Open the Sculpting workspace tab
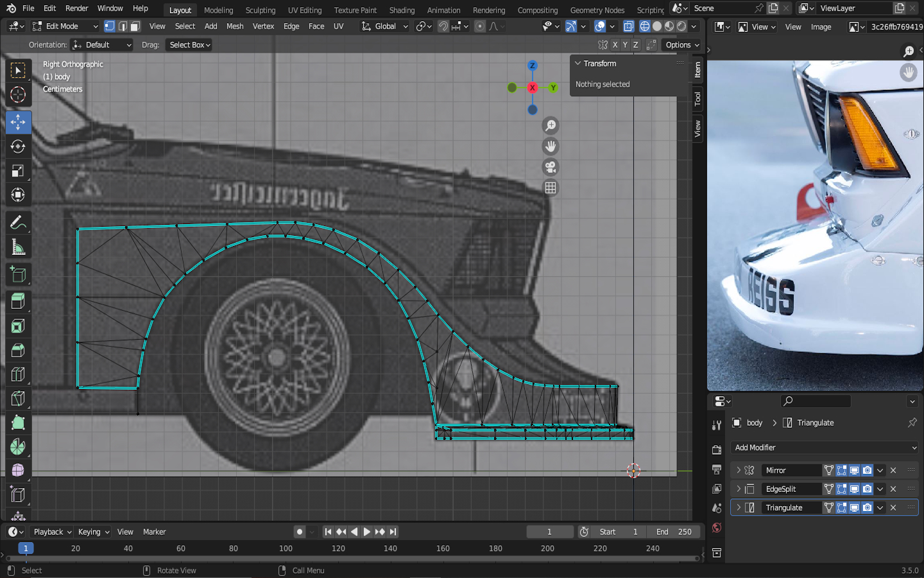Image resolution: width=924 pixels, height=578 pixels. pyautogui.click(x=260, y=10)
